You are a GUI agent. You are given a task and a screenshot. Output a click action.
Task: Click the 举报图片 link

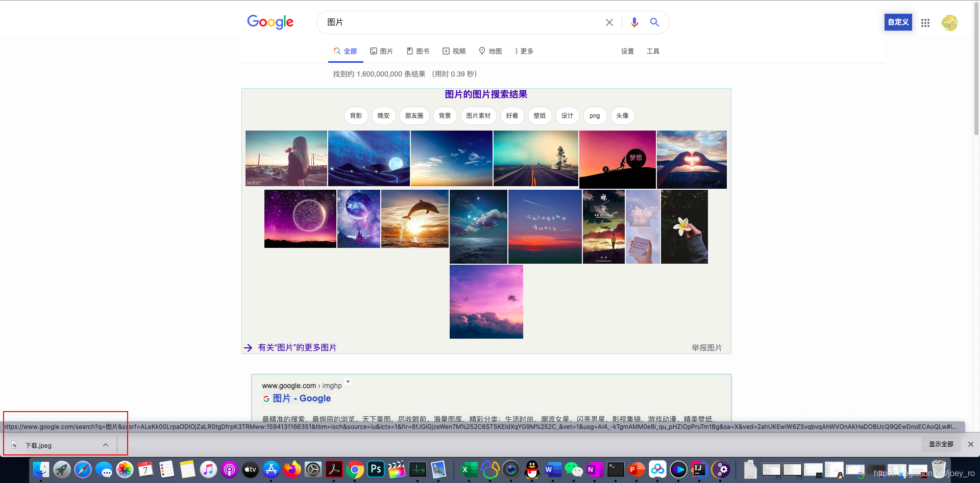click(707, 347)
